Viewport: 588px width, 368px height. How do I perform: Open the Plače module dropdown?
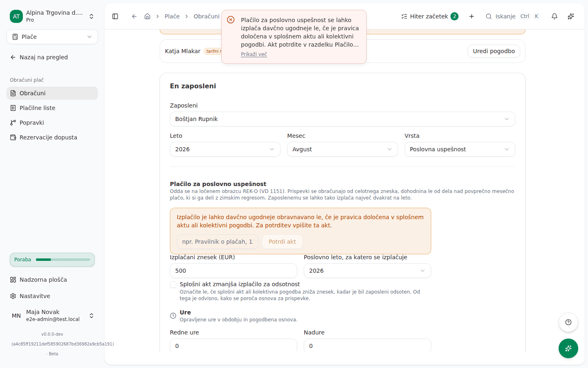click(52, 37)
